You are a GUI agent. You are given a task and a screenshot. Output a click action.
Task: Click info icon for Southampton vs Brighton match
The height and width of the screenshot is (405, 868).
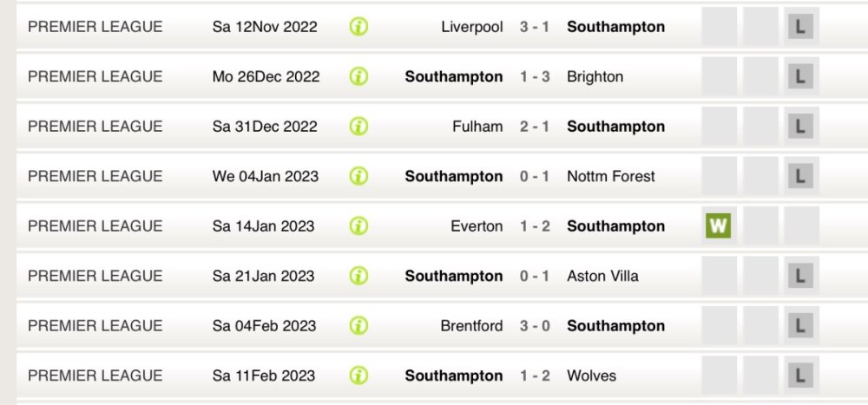(x=358, y=76)
